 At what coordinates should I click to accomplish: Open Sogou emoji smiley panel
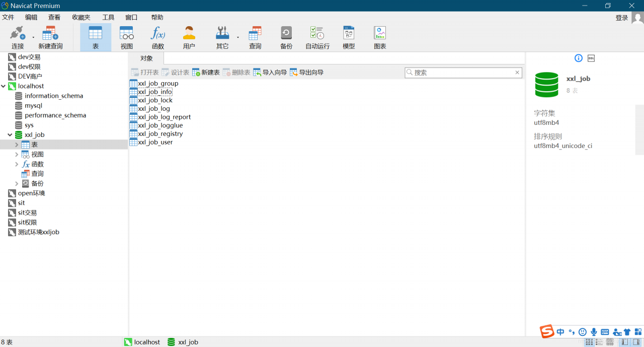(583, 332)
